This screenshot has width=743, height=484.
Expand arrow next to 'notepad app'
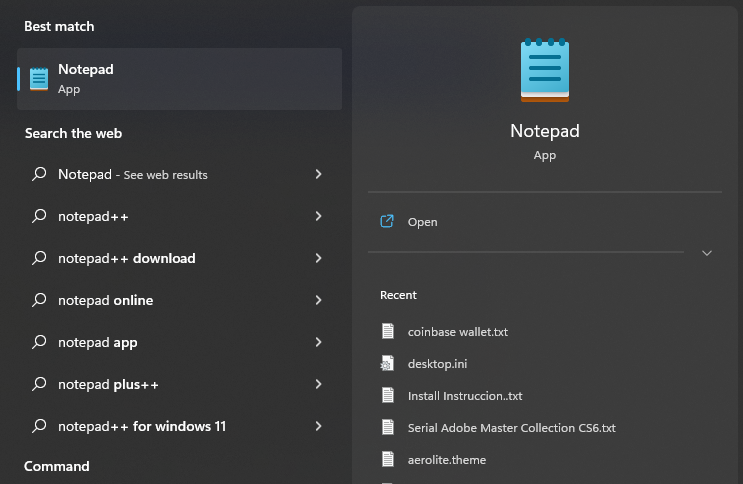[x=318, y=342]
